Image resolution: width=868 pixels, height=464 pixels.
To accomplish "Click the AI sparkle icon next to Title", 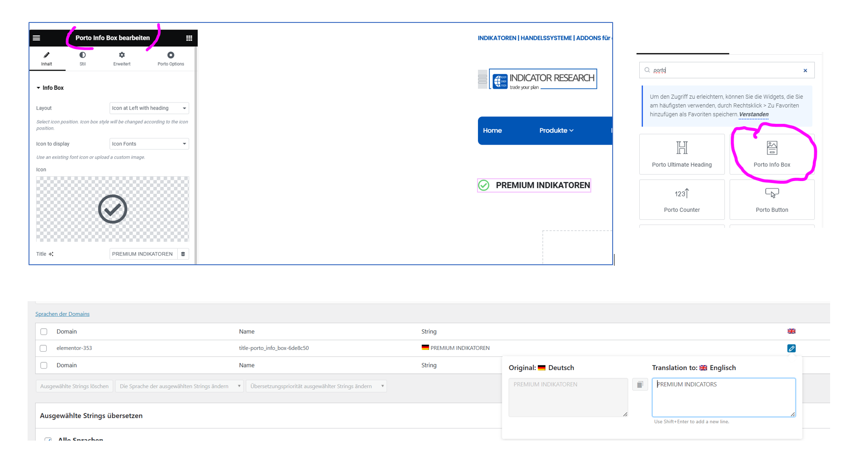I will tap(51, 254).
